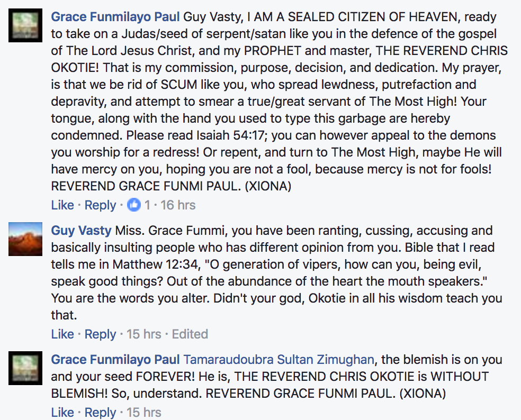Screen dimensions: 521x420
Task: Like Guy Vasty's Matthew 12:34 comment
Action: pos(62,334)
